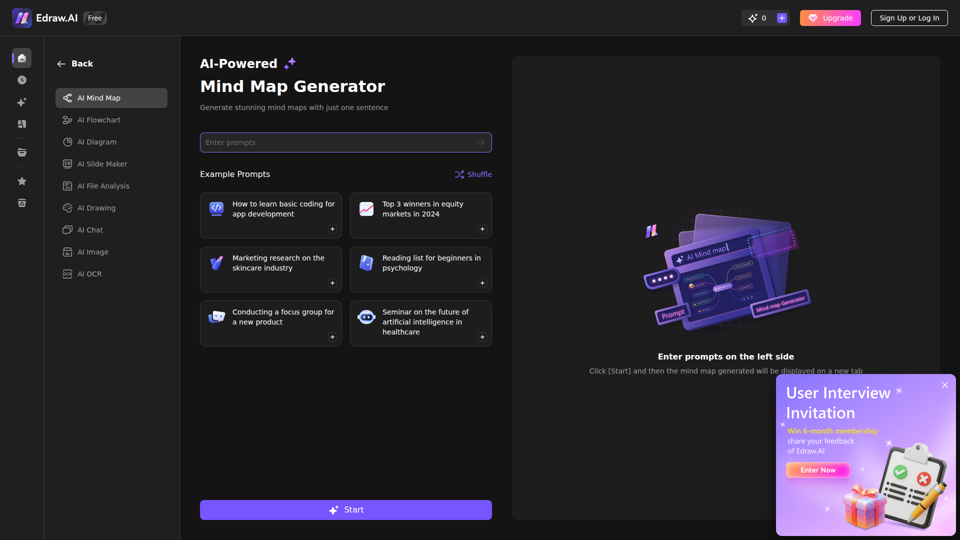The height and width of the screenshot is (540, 960).
Task: Open AI Image in sidebar
Action: pos(111,252)
